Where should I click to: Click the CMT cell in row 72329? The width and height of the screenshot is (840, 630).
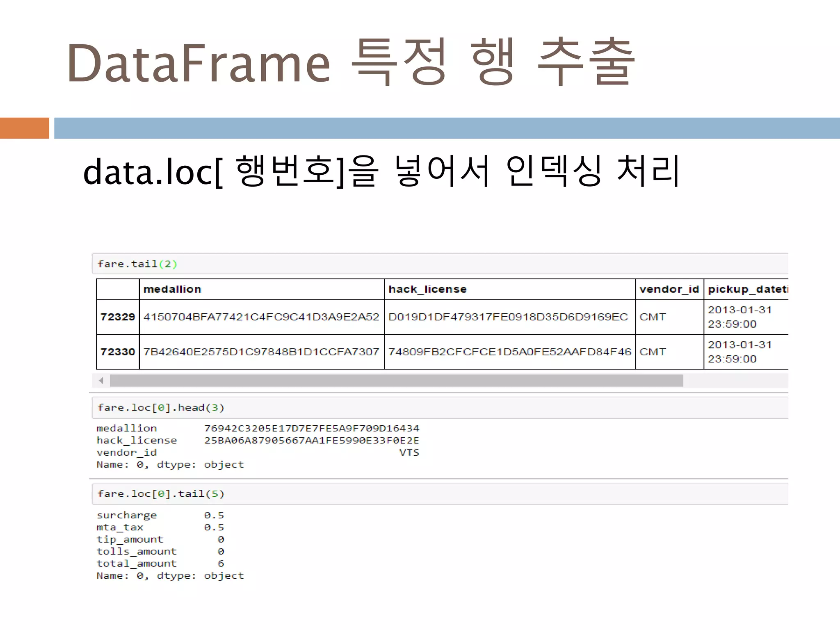(x=653, y=317)
